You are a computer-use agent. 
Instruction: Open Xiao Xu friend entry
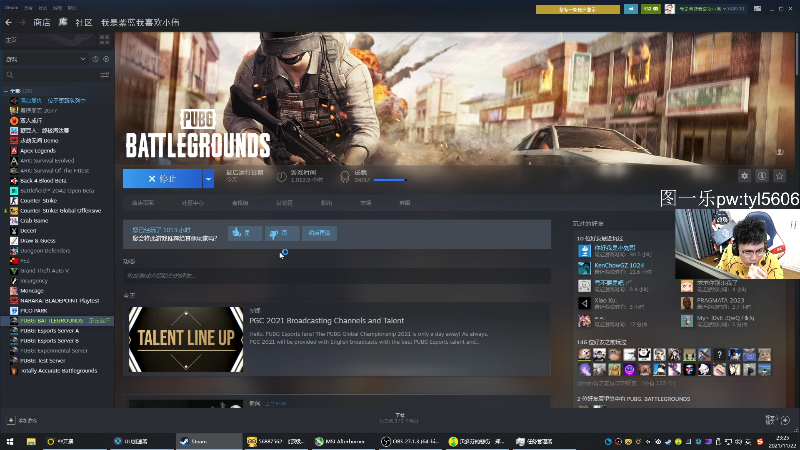click(606, 301)
